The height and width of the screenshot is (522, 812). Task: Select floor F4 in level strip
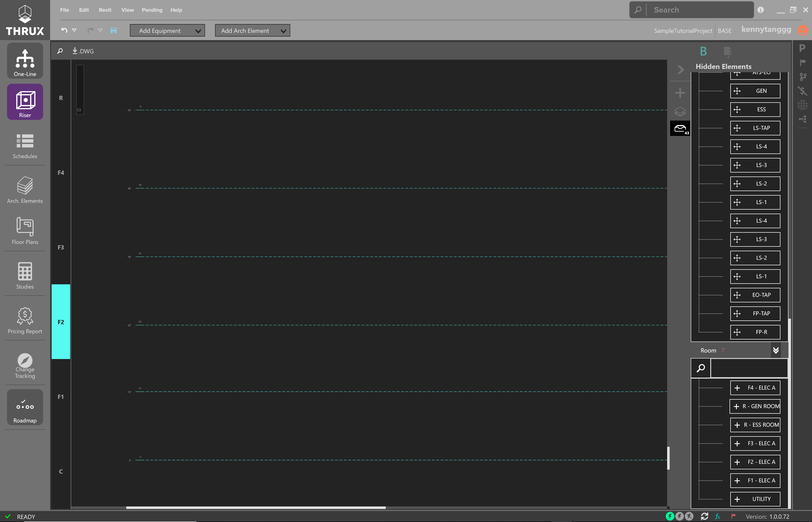coord(61,172)
